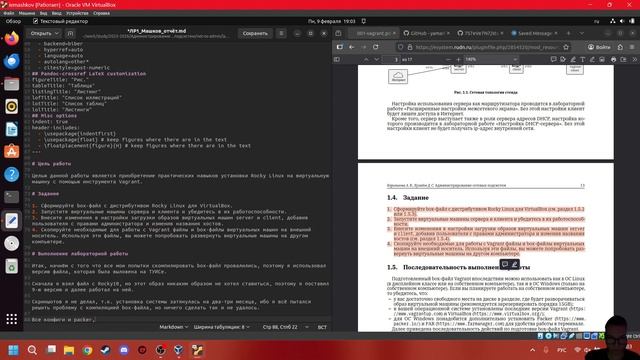640x360 pixels.
Task: Switch to the 001-vagrant PDF tab
Action: click(373, 33)
